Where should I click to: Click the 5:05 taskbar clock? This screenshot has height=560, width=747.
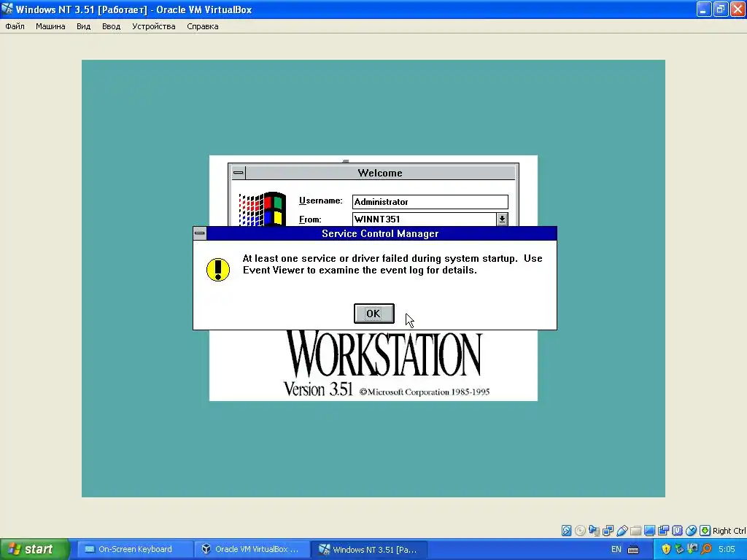(x=727, y=550)
